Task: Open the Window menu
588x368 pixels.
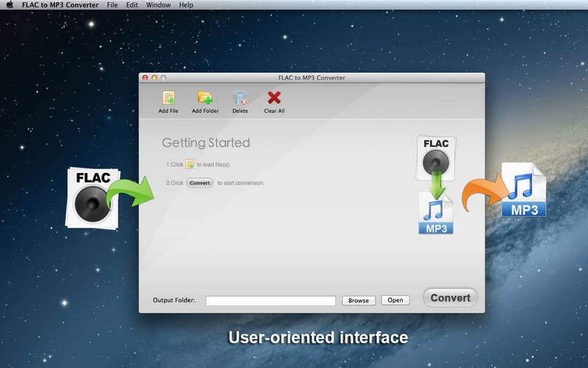Action: point(158,5)
